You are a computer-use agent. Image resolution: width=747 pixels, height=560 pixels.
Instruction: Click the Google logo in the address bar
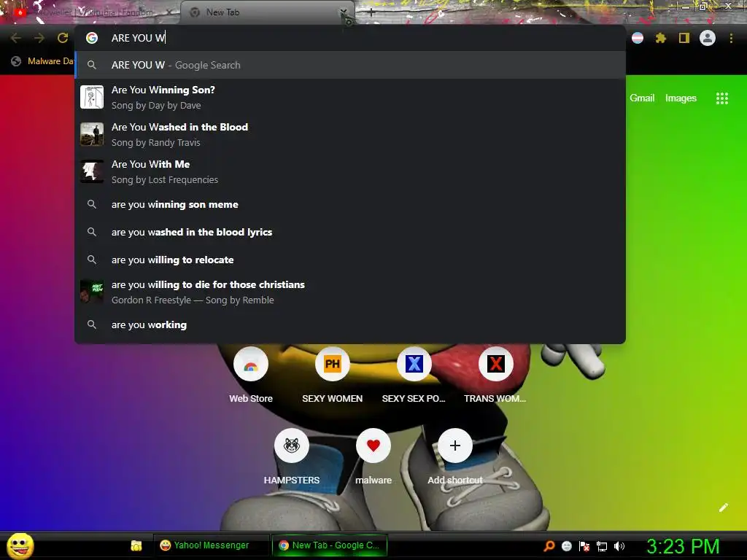(92, 38)
